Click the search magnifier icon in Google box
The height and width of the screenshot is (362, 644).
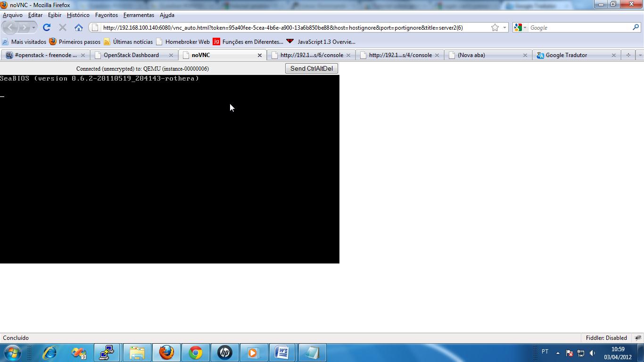636,27
